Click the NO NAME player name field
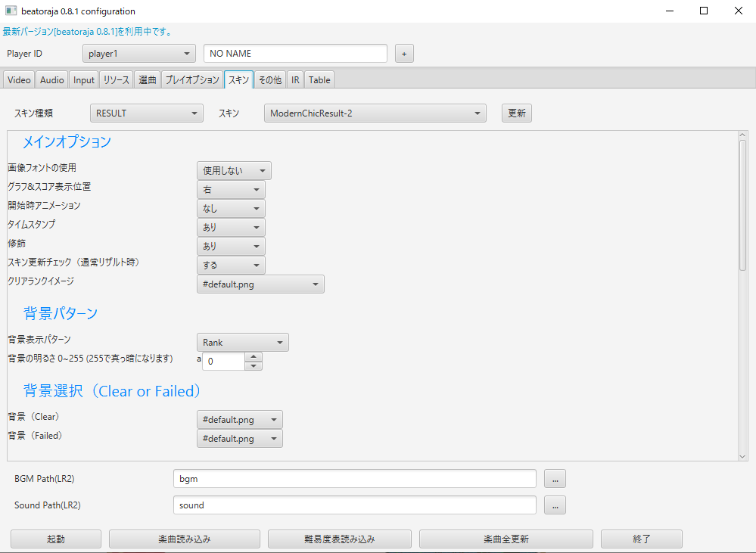 295,54
